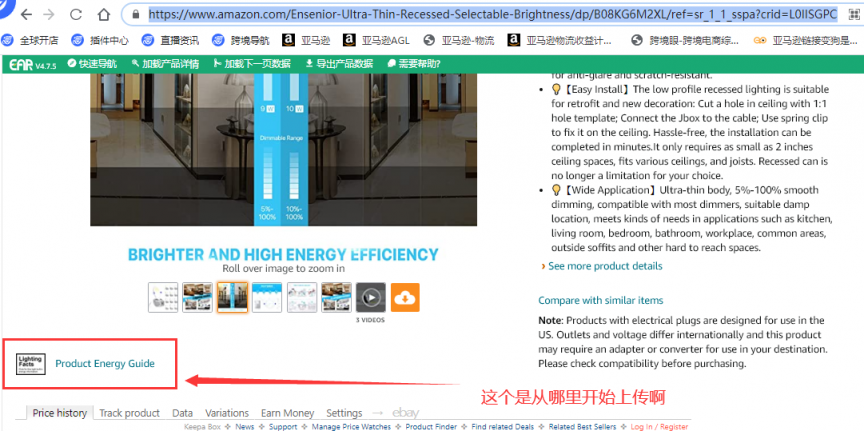864x431 pixels.
Task: Click the EAR V4.7.5 extension logo
Action: pos(33,64)
